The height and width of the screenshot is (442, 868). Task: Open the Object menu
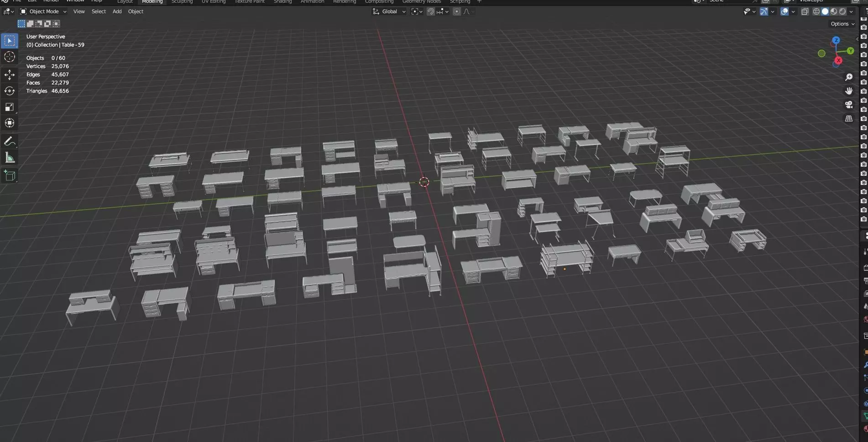click(x=136, y=11)
